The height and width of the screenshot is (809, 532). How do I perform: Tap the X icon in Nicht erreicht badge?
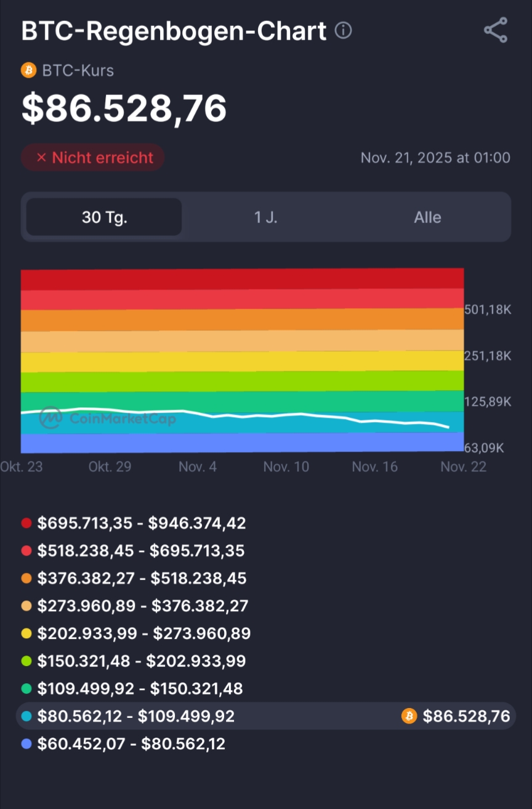(41, 158)
